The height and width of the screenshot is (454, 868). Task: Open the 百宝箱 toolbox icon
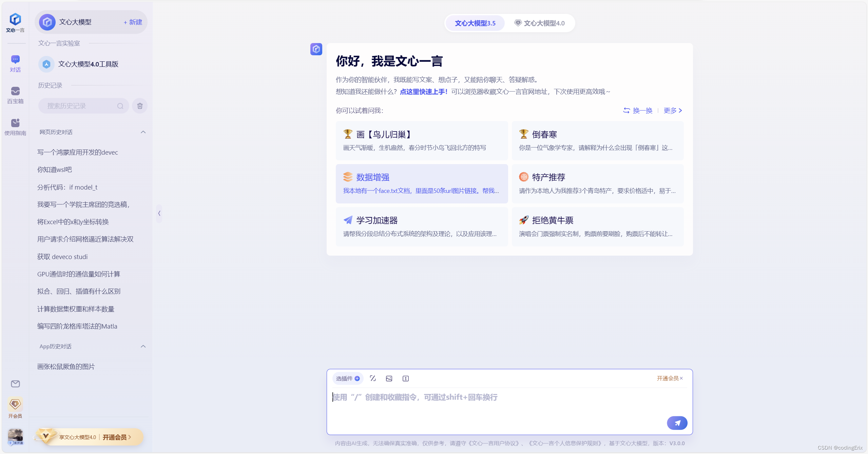point(15,95)
